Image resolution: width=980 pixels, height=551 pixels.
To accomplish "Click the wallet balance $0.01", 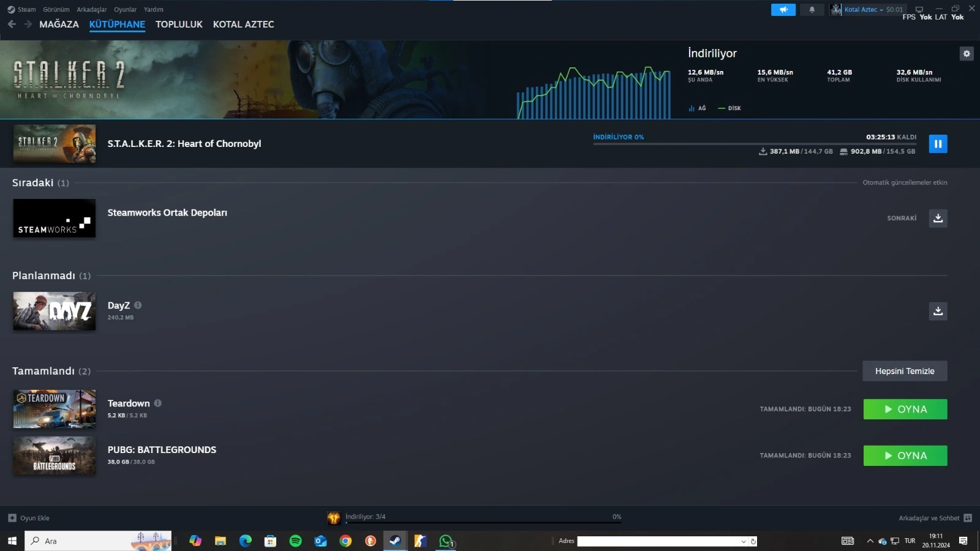I will point(894,10).
